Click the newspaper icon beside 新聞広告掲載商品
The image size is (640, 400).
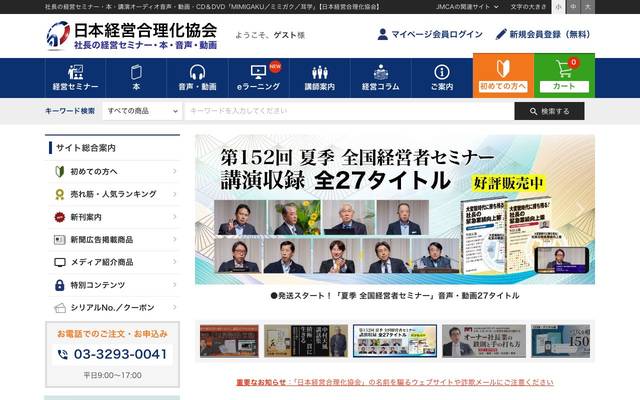pyautogui.click(x=60, y=240)
